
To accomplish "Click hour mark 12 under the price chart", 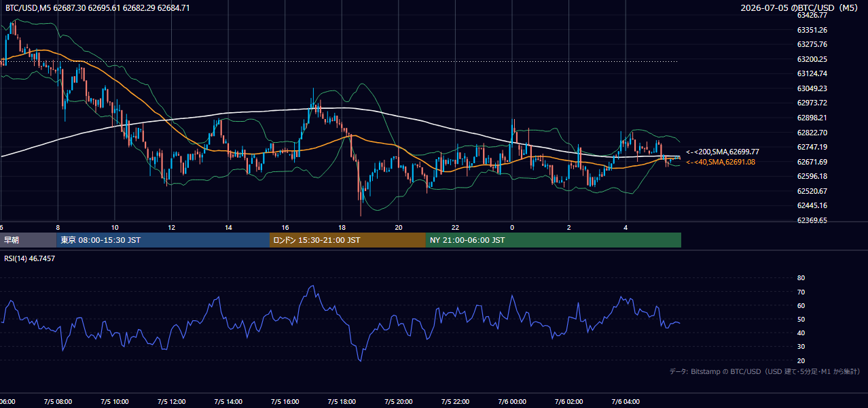I will coord(172,227).
